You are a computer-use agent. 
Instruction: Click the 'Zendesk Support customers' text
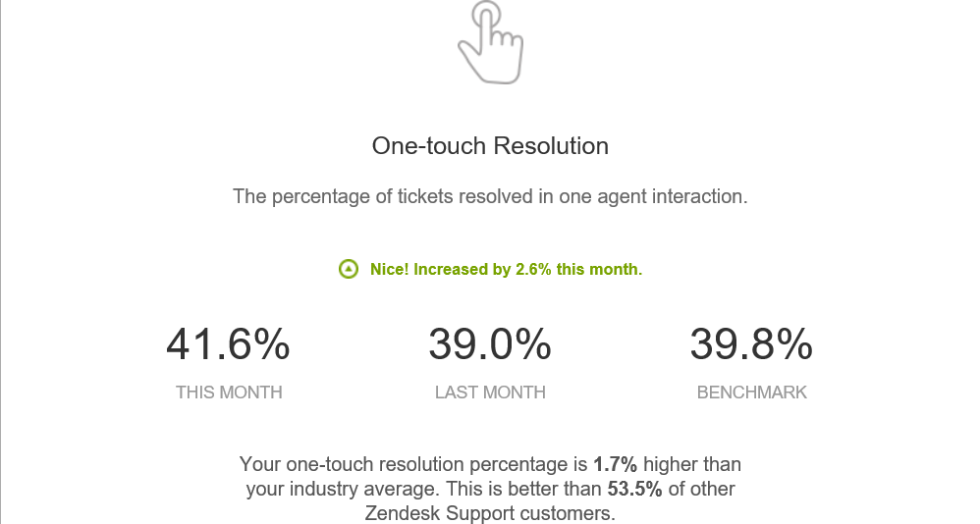(490, 513)
